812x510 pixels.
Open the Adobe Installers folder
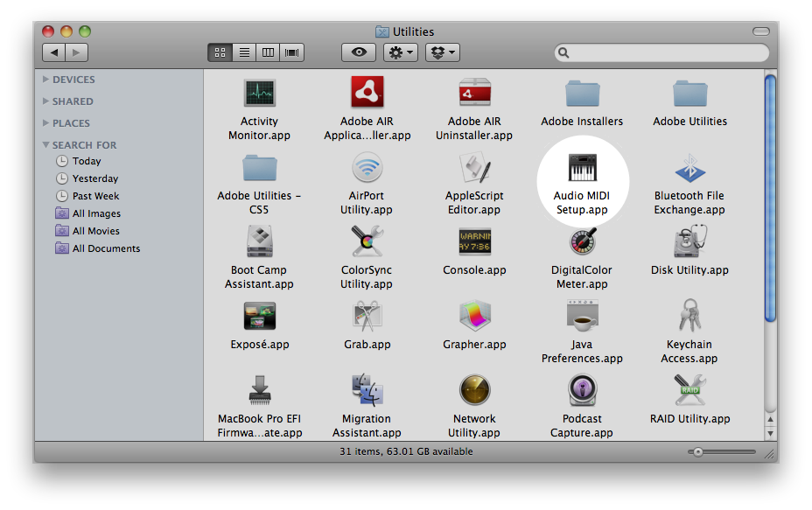tap(582, 94)
